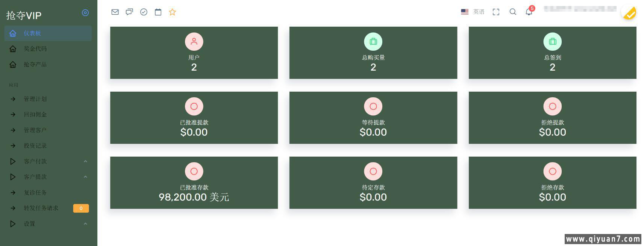644x246 pixels.
Task: Expand the 设置 submenu
Action: pyautogui.click(x=29, y=224)
